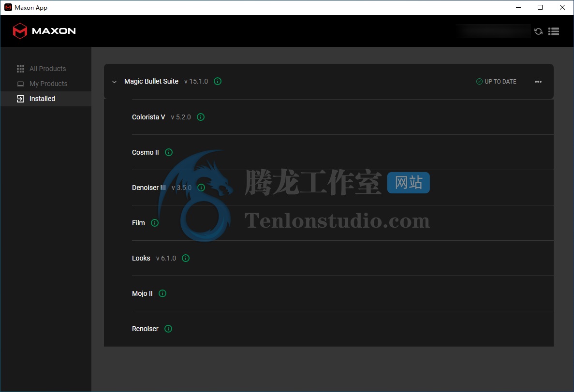Collapse the Magic Bullet Suite section
This screenshot has height=392, width=574.
(x=114, y=82)
